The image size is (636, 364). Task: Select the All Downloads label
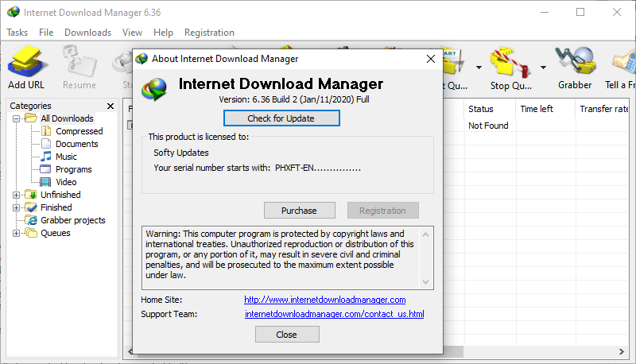tap(67, 118)
